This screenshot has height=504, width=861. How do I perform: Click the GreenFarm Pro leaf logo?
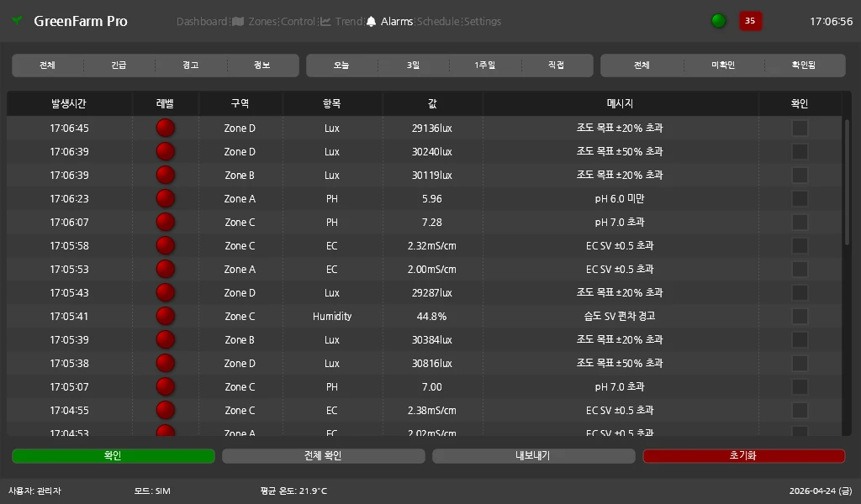pos(16,21)
